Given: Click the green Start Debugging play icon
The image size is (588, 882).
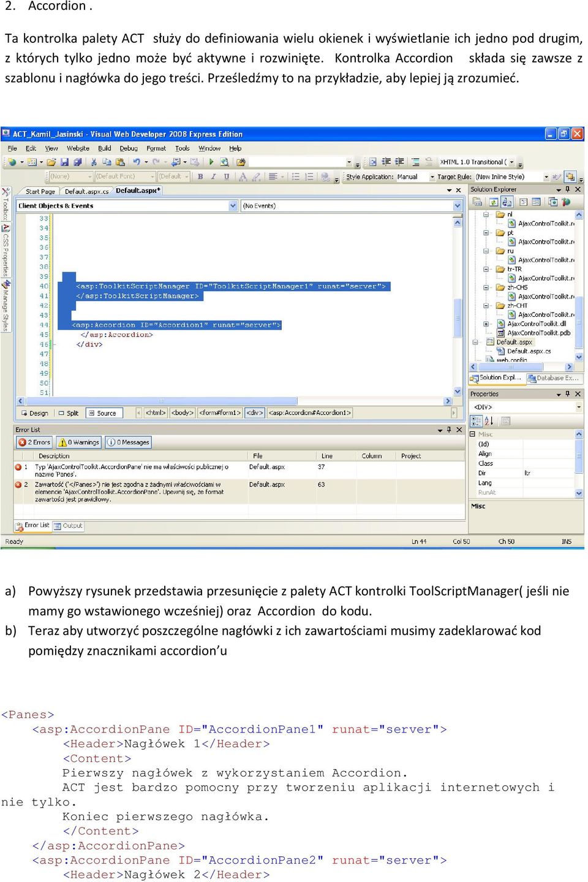Looking at the screenshot, I should coord(211,162).
